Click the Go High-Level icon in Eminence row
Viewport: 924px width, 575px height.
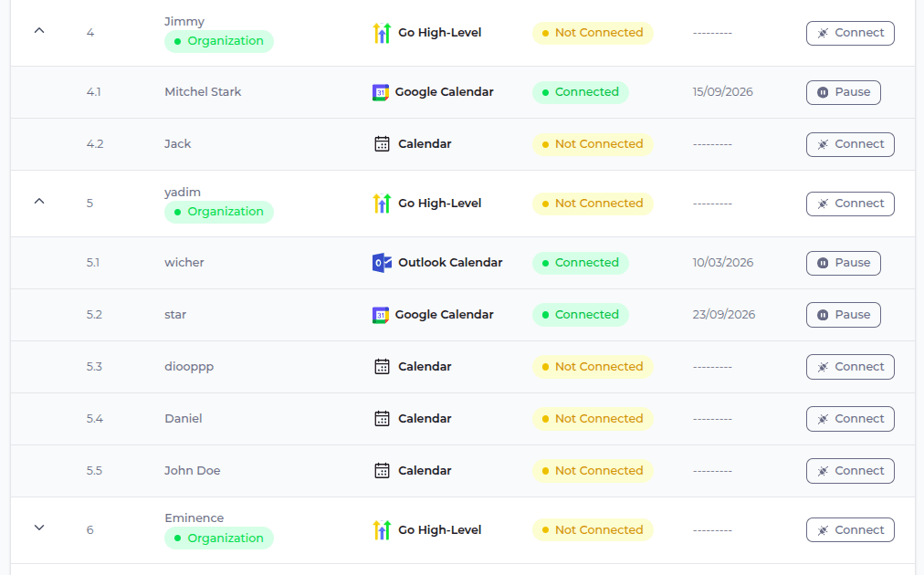382,530
